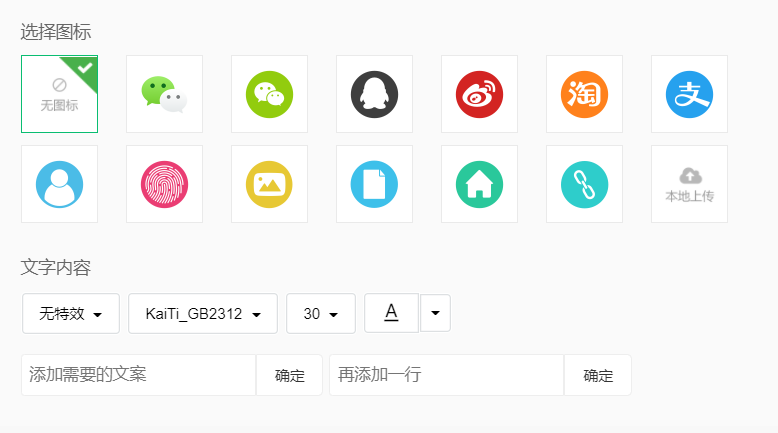
Task: Choose the red Weibo icon
Action: click(479, 94)
